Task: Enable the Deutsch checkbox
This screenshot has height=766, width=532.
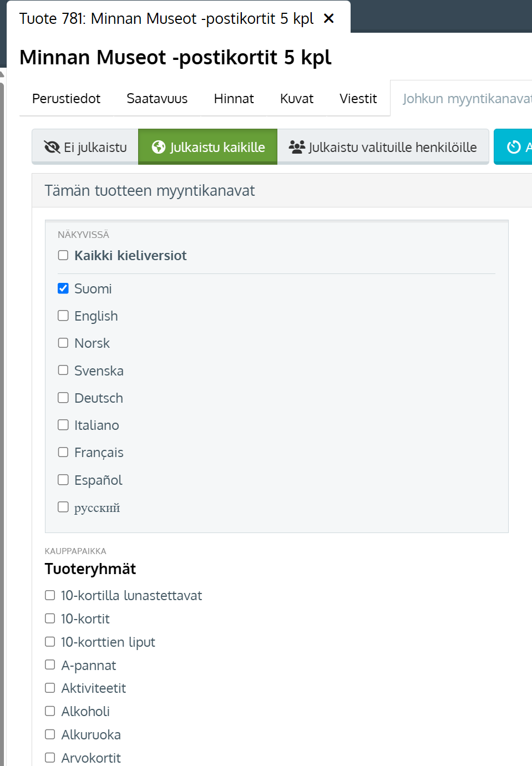Action: 63,398
